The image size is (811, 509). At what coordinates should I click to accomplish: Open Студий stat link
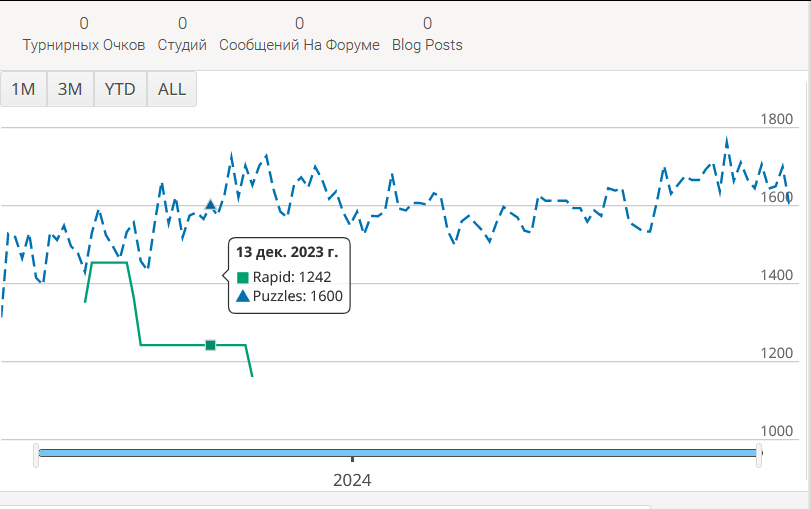182,35
